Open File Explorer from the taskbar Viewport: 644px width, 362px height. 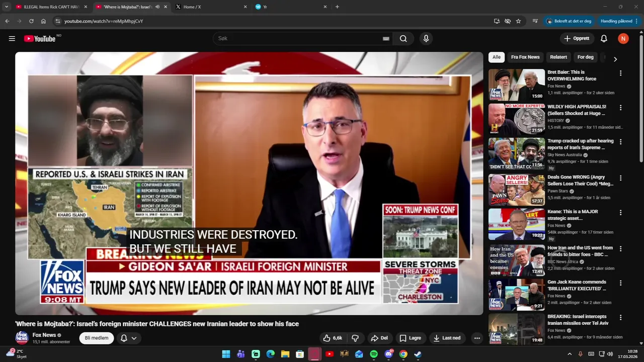pos(285,354)
